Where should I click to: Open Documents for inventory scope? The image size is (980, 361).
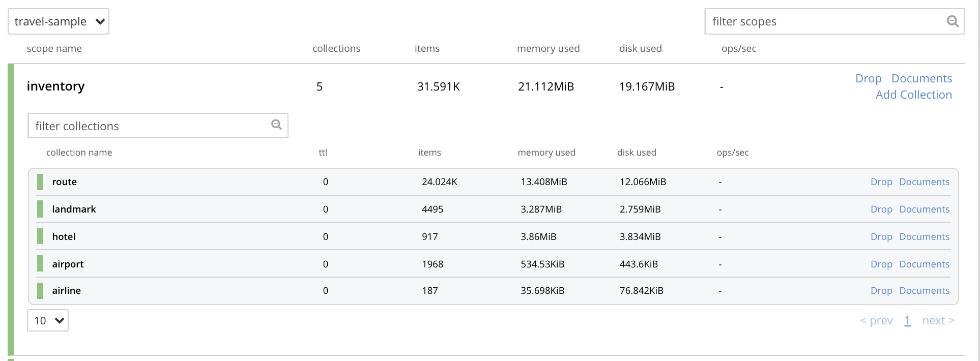point(921,78)
